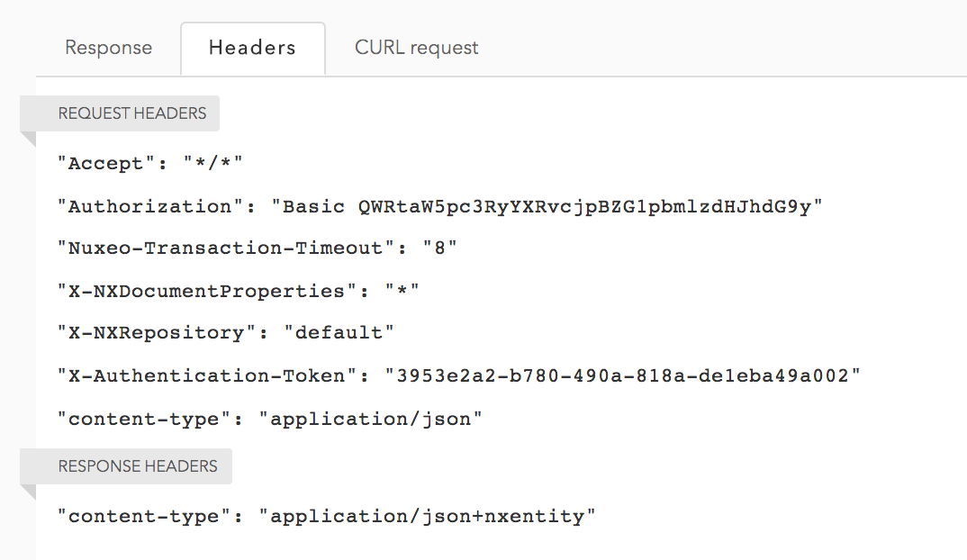
Task: Click the X-NXDocumentProperties header key
Action: [206, 291]
